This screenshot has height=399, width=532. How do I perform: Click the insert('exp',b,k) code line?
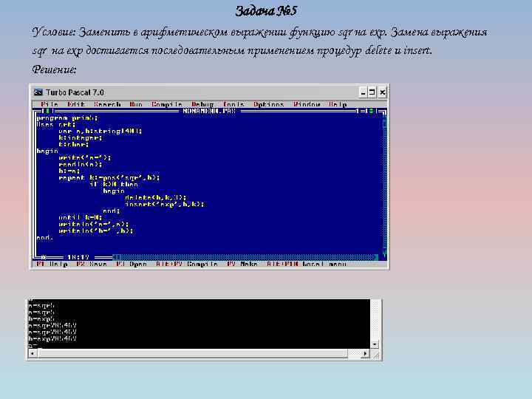coord(165,204)
